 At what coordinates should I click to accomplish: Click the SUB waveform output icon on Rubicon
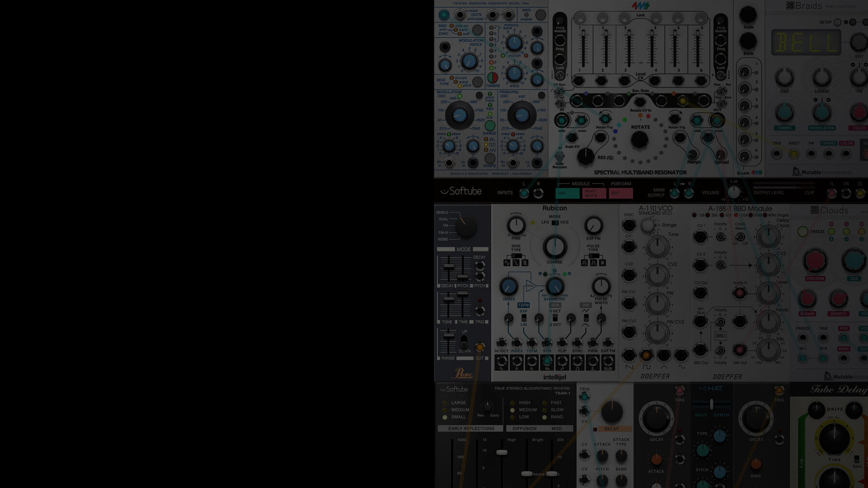pos(608,362)
